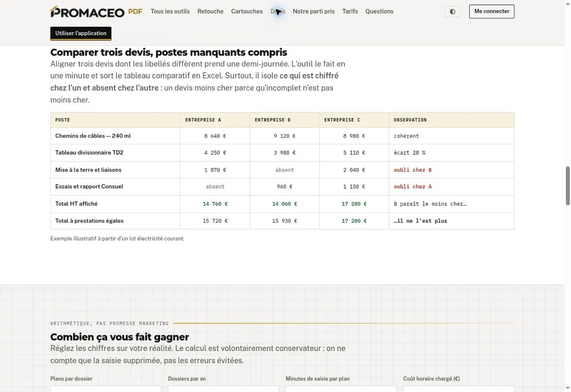Image resolution: width=571 pixels, height=392 pixels.
Task: Click the écart 28 % observation
Action: pos(410,153)
